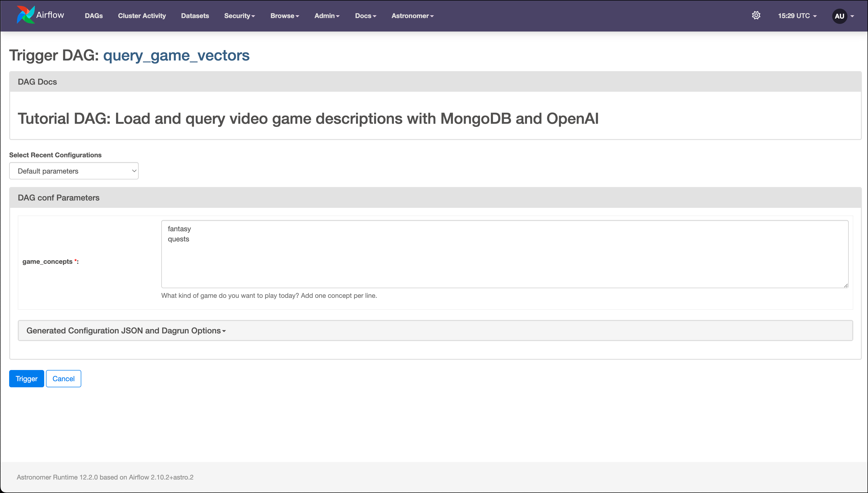The image size is (868, 493).
Task: Click the 'Select Recent Configurations' label
Action: click(x=55, y=155)
